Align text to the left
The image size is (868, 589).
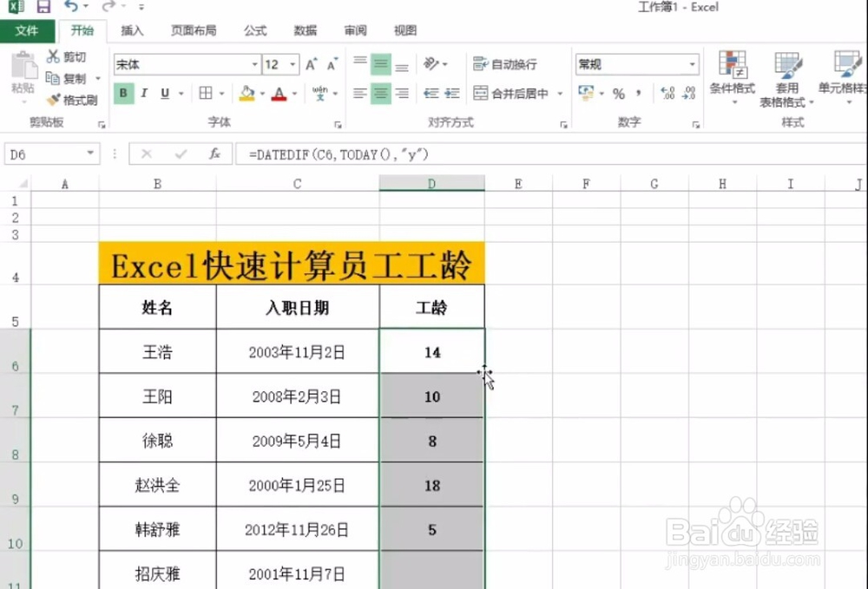click(x=360, y=94)
